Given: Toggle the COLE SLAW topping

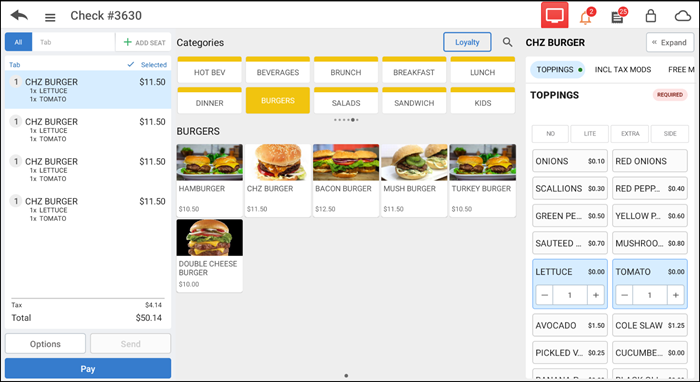Looking at the screenshot, I should (x=650, y=325).
